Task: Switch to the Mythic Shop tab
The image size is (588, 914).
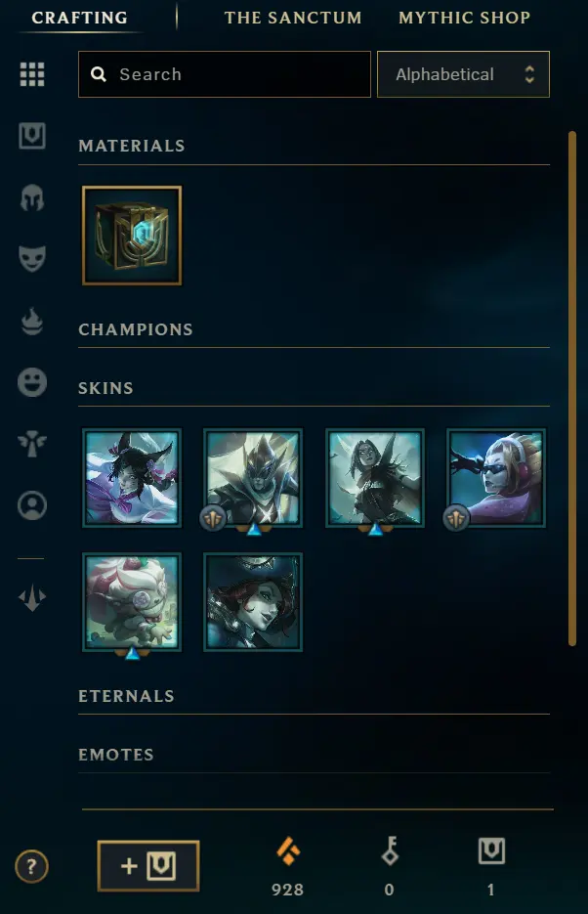Action: (465, 18)
